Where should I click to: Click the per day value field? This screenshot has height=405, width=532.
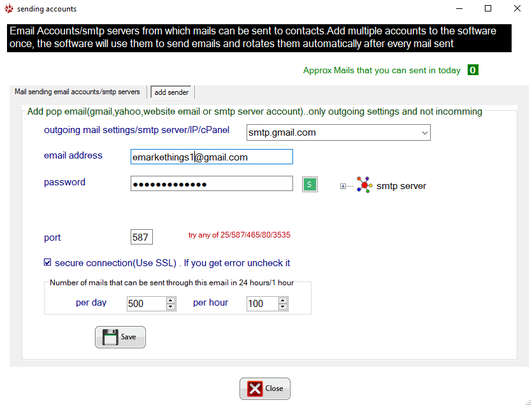tap(146, 304)
